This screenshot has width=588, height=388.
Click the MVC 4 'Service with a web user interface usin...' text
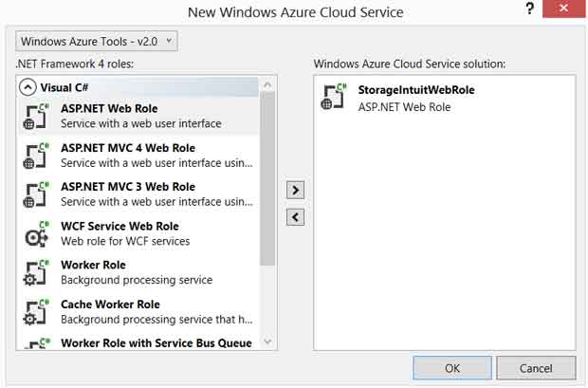click(156, 163)
